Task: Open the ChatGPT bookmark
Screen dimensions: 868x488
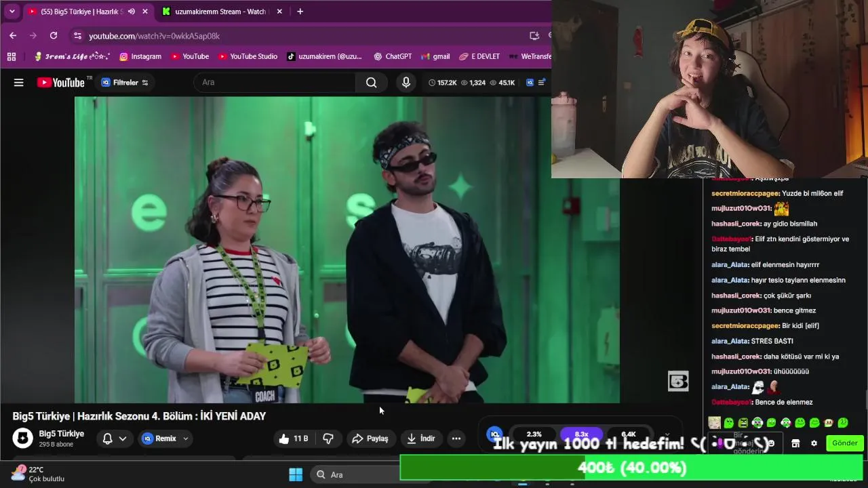Action: click(393, 57)
